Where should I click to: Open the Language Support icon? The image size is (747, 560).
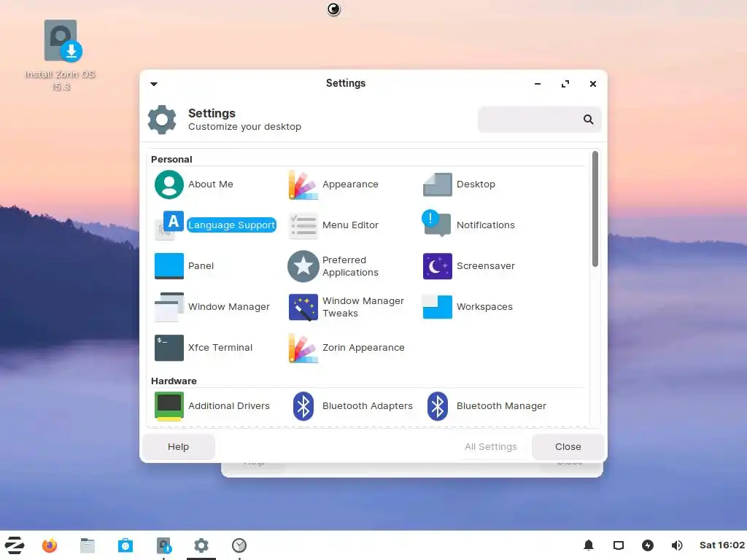click(169, 225)
